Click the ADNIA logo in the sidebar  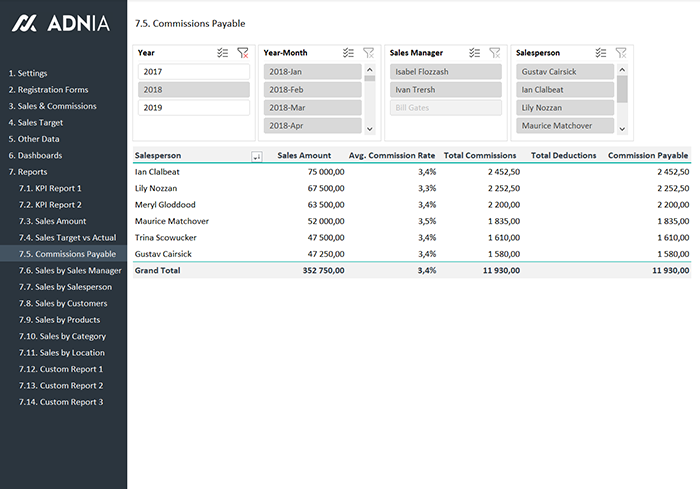click(62, 23)
